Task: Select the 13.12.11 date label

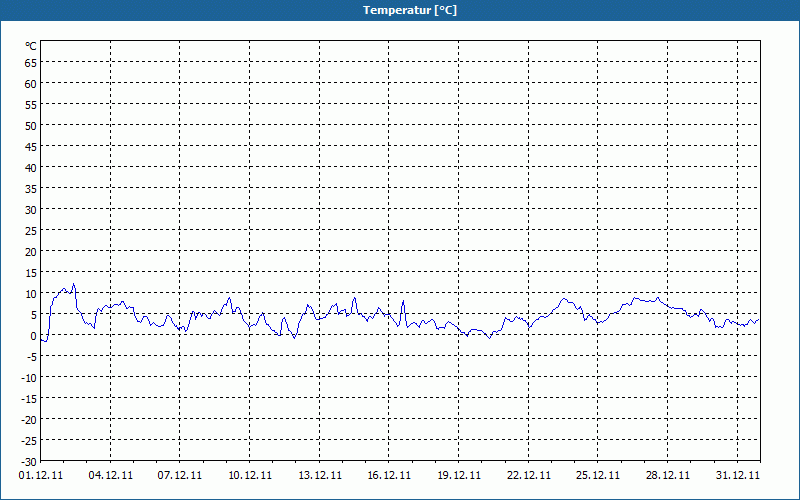Action: click(320, 475)
